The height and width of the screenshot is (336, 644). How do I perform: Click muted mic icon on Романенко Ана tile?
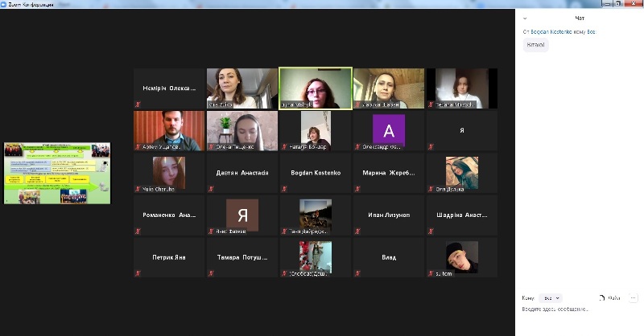coord(138,232)
